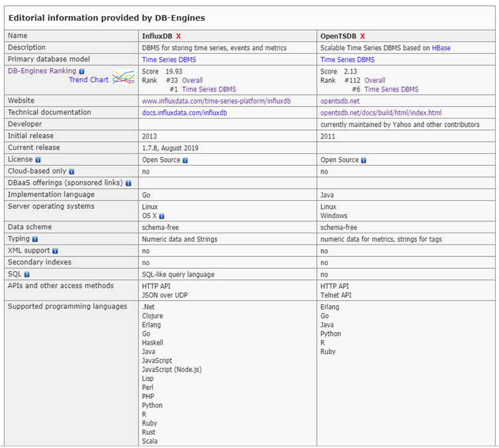Click info icon after OpenTSDB Open Source

pyautogui.click(x=363, y=160)
